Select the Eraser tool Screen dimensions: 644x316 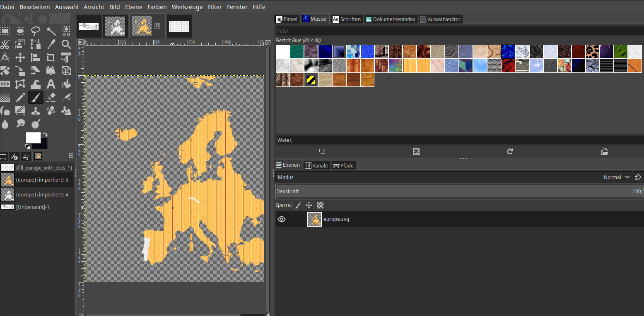(x=51, y=98)
